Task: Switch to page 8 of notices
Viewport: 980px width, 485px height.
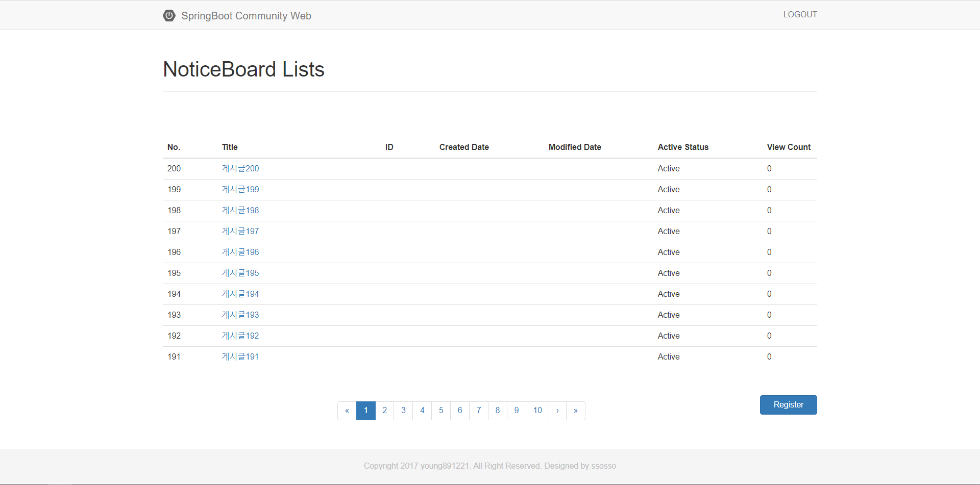Action: [x=498, y=411]
